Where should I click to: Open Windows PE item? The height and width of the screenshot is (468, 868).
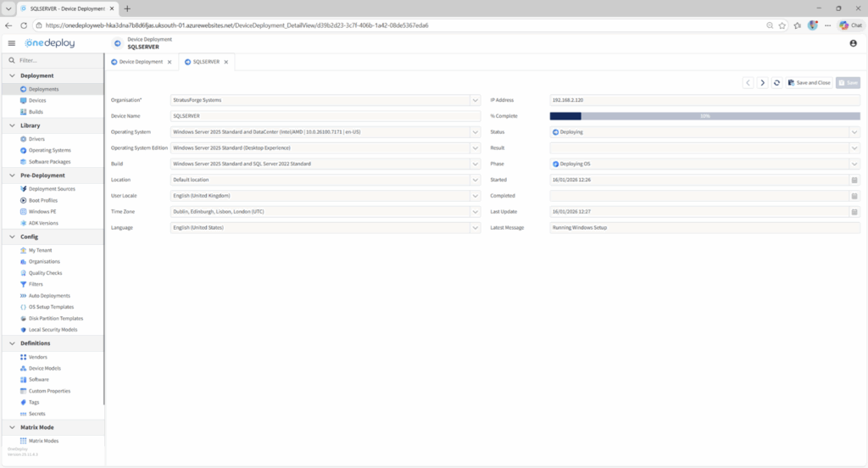pyautogui.click(x=42, y=212)
